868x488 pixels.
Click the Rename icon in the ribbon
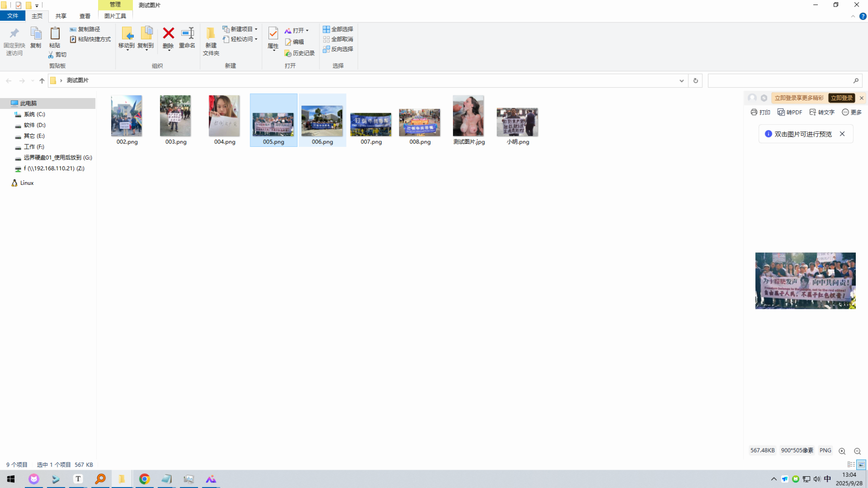pos(187,38)
